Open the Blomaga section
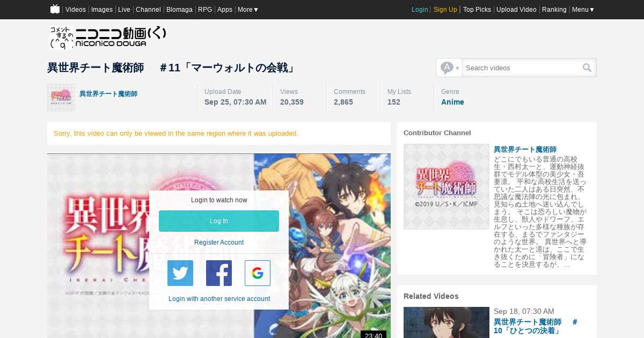 pyautogui.click(x=179, y=10)
